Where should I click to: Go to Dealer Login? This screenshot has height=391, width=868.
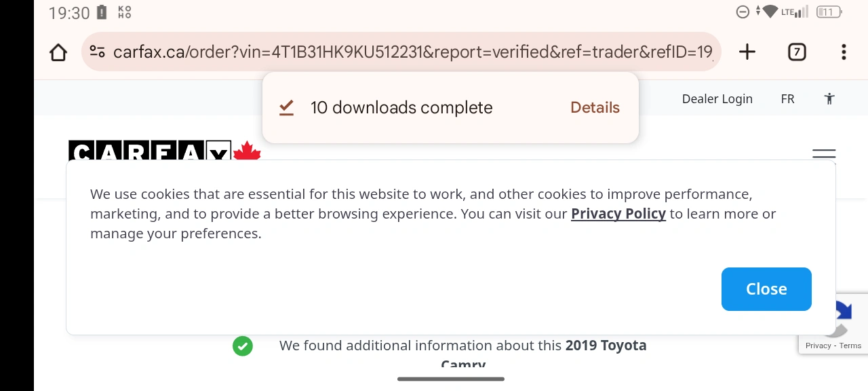717,99
